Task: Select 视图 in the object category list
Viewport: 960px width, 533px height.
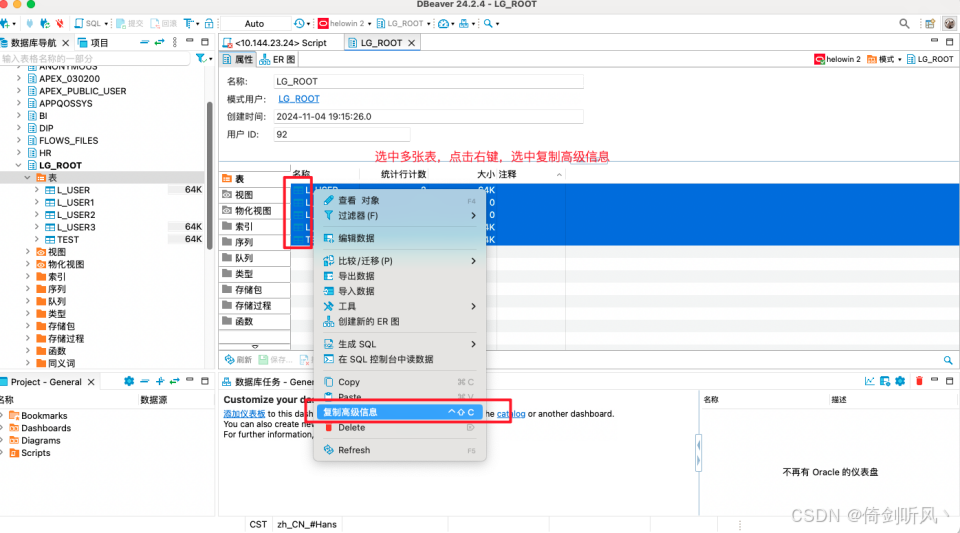Action: tap(255, 195)
